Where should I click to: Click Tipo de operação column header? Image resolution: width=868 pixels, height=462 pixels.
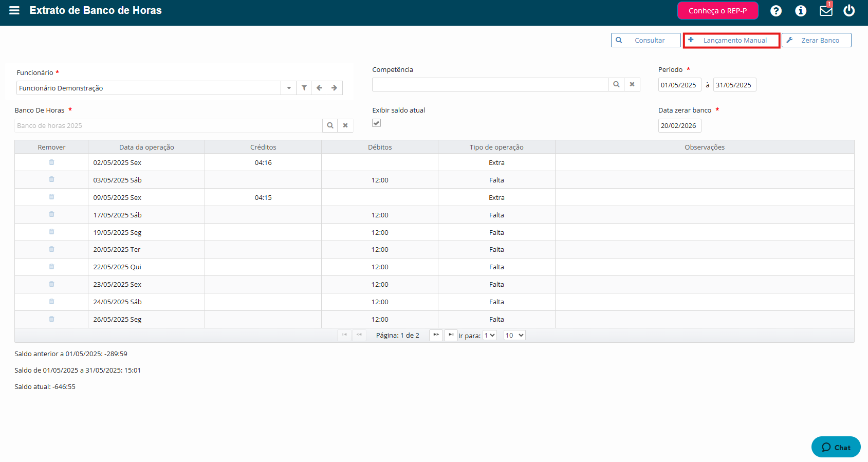pos(496,147)
